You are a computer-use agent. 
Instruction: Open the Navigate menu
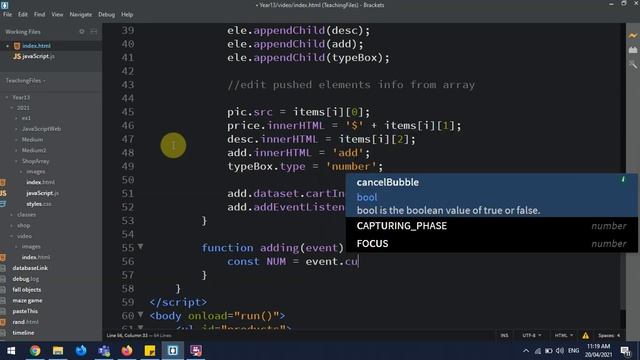click(x=81, y=14)
